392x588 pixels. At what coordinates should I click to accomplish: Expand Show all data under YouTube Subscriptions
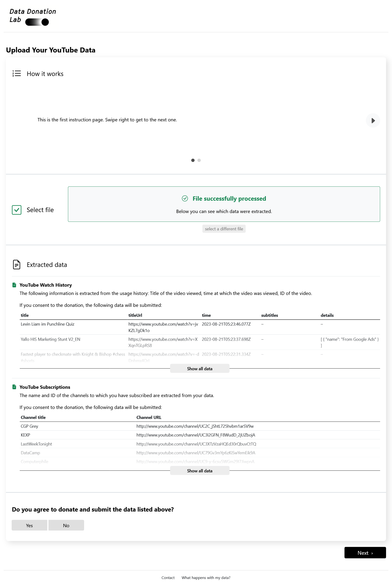click(x=200, y=470)
